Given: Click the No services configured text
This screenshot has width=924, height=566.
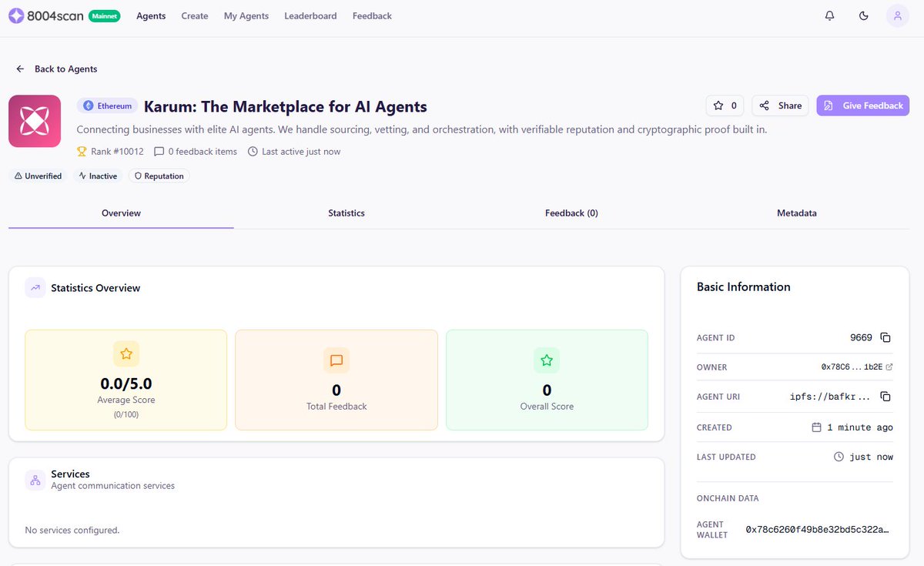Looking at the screenshot, I should (72, 530).
